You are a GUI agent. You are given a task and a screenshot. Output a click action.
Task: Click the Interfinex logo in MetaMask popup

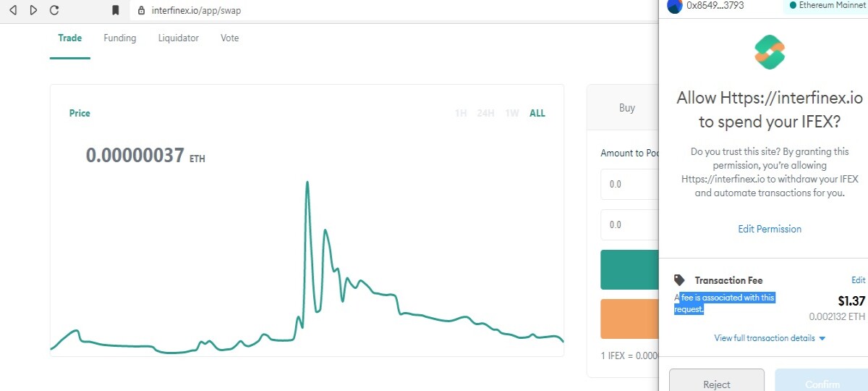(770, 52)
